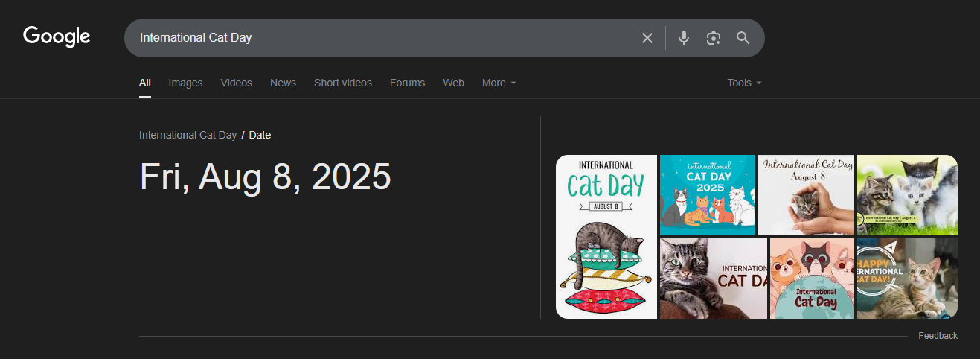Clear the search box with X icon
Image resolution: width=980 pixels, height=359 pixels.
[x=647, y=38]
